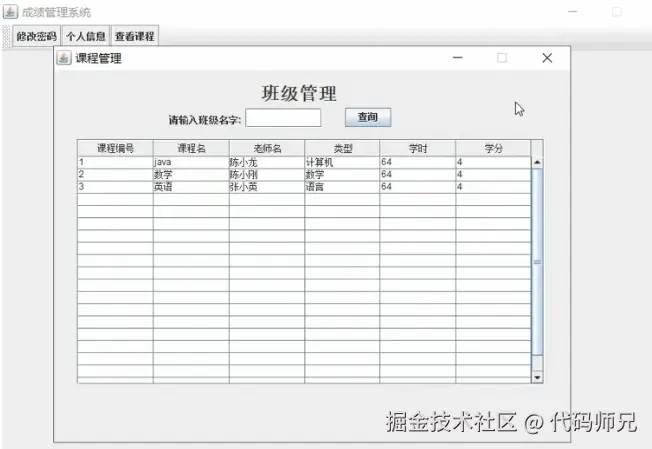Open the 修改密码 toolbar button
Viewport: 652px width, 449px height.
click(x=37, y=36)
